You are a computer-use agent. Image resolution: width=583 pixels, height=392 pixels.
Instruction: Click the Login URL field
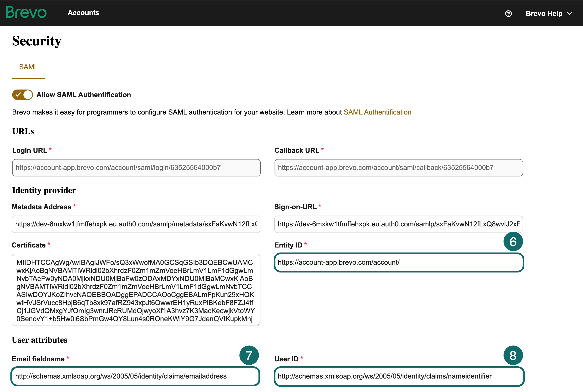pos(136,168)
